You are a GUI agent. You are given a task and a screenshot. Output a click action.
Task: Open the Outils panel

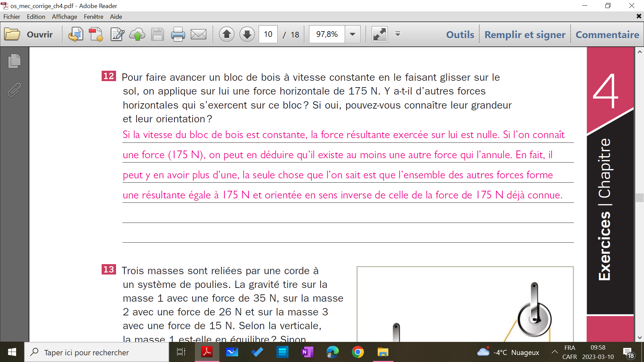pos(460,35)
